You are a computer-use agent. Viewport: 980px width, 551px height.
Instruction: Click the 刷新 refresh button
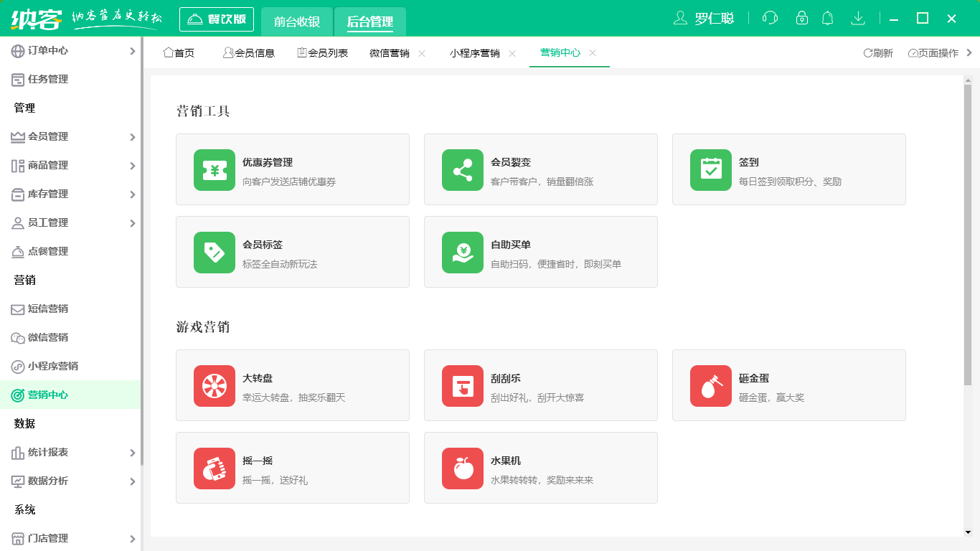(x=878, y=52)
